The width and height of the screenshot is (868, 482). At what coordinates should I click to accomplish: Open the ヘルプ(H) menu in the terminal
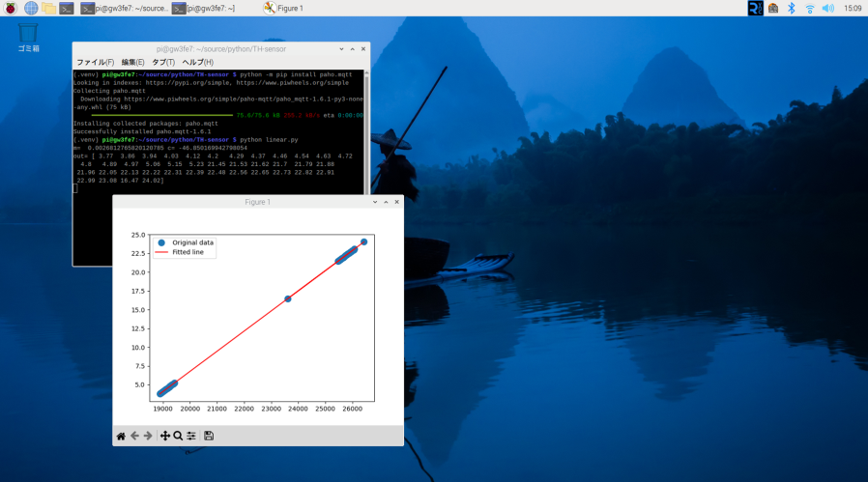(x=198, y=62)
